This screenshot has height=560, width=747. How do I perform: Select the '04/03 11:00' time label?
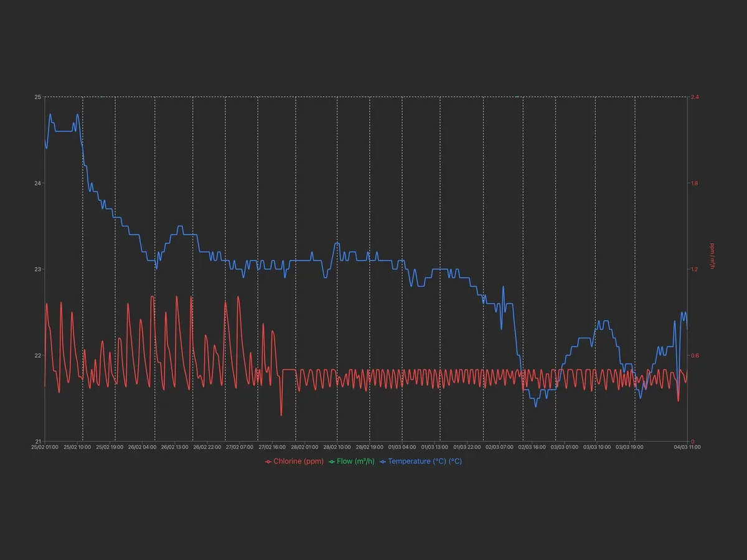688,447
